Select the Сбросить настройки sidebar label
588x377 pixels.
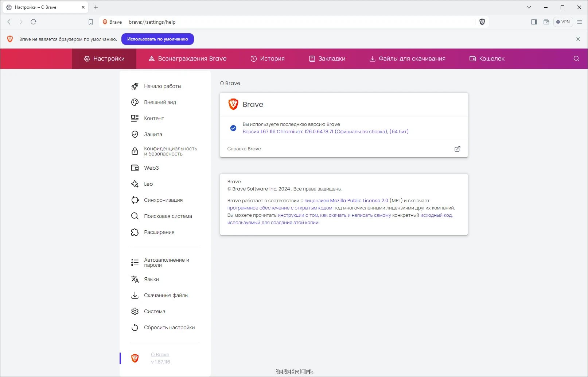coord(169,327)
